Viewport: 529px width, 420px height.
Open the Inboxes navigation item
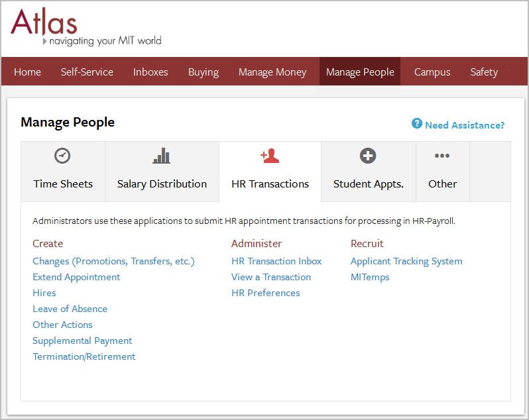(x=150, y=72)
